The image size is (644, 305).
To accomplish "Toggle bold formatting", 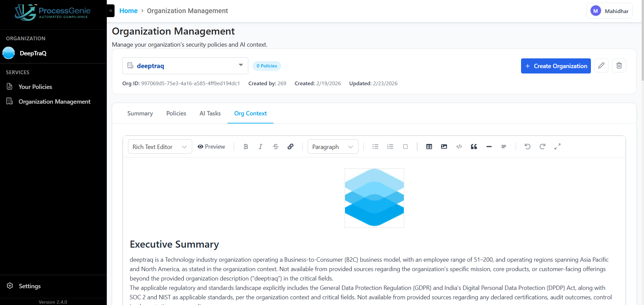I will [246, 147].
